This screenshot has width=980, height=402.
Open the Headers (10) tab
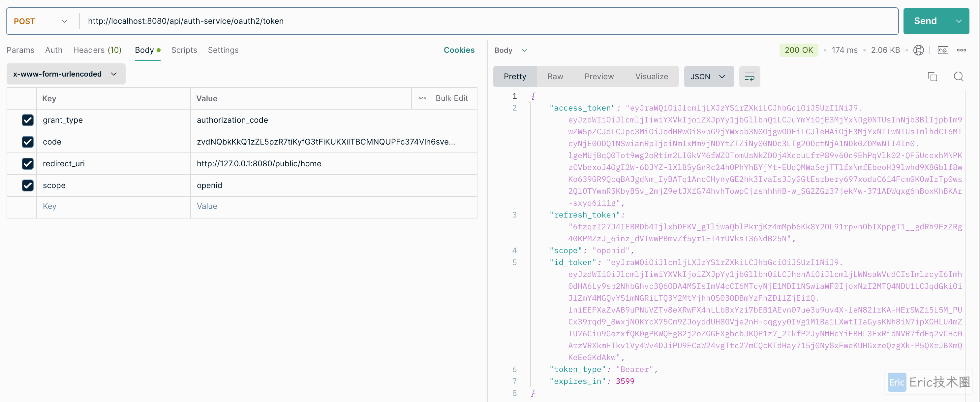pos(97,50)
